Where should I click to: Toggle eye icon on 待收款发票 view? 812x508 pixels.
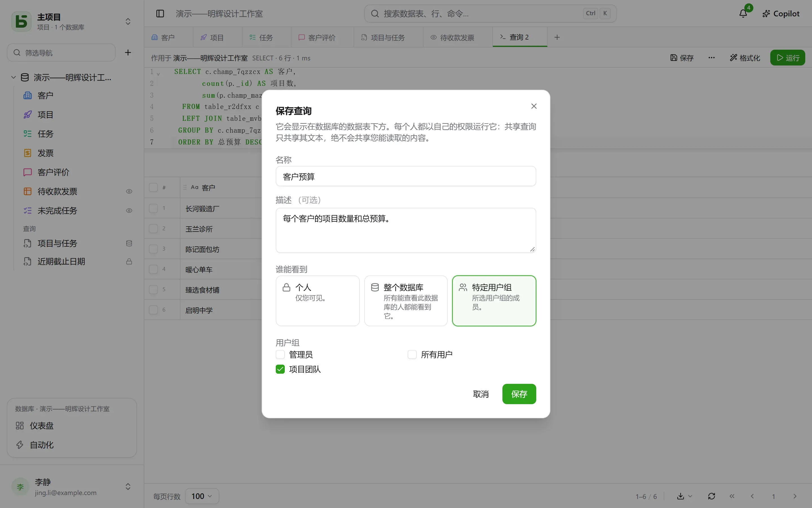coord(129,192)
